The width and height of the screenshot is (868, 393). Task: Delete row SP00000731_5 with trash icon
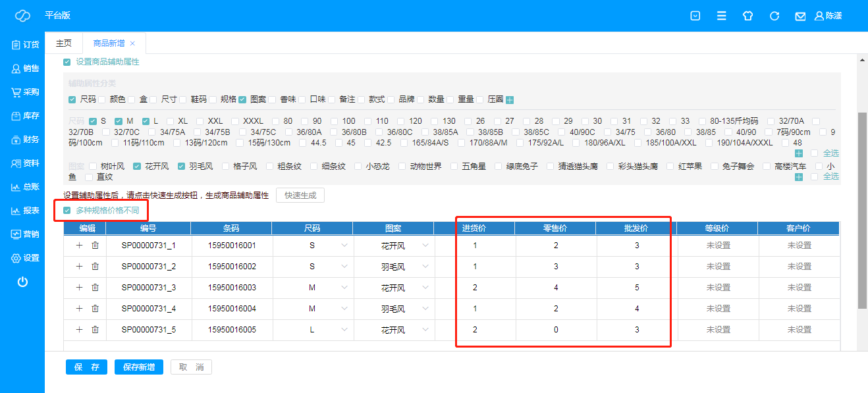95,330
